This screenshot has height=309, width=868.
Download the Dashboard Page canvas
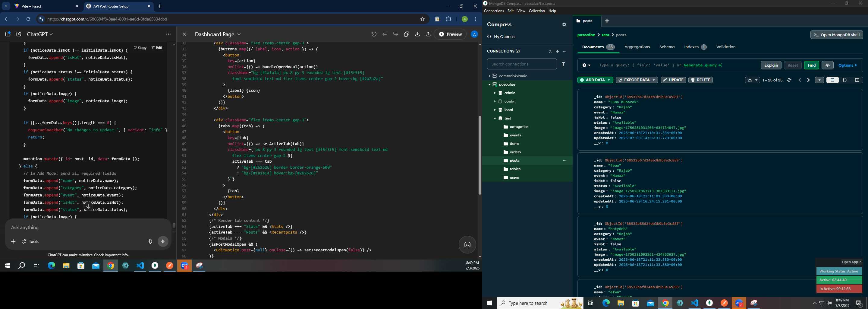417,34
